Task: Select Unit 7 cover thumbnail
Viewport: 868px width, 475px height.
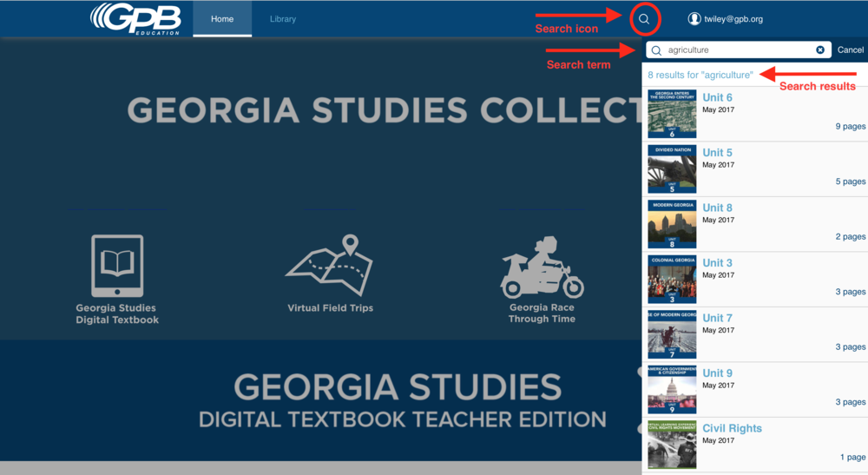Action: [672, 335]
